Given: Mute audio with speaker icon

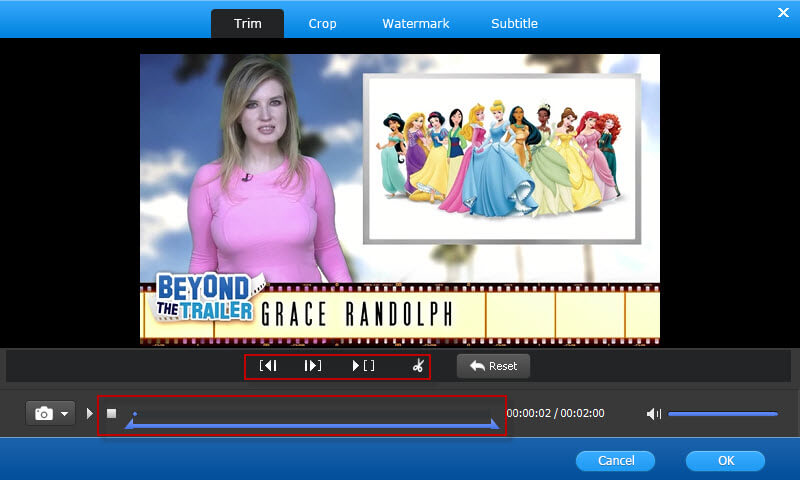Looking at the screenshot, I should coord(654,414).
